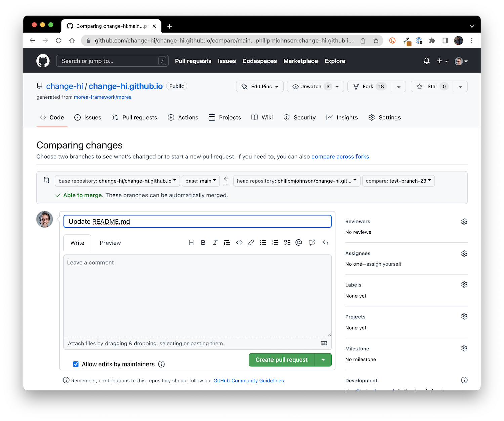Apply bold formatting in comment toolbar
The height and width of the screenshot is (421, 504).
click(x=203, y=243)
